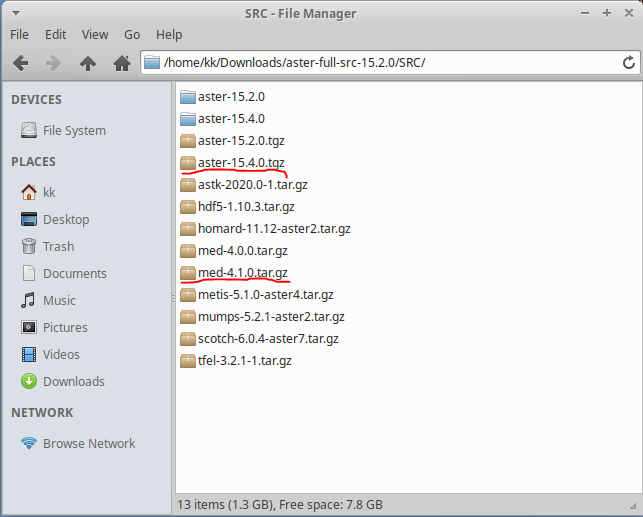
Task: Click the file name metis-5.1.0-aster4.tar.gz
Action: tap(266, 295)
